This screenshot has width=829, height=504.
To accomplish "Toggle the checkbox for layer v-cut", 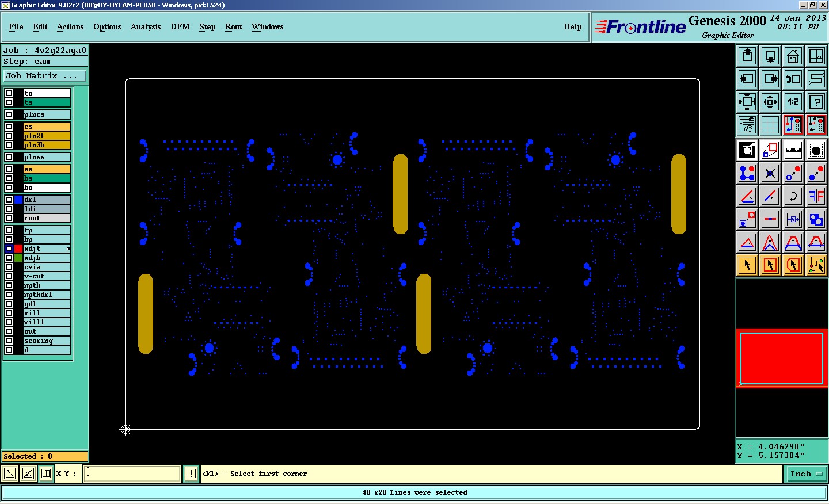I will point(9,276).
